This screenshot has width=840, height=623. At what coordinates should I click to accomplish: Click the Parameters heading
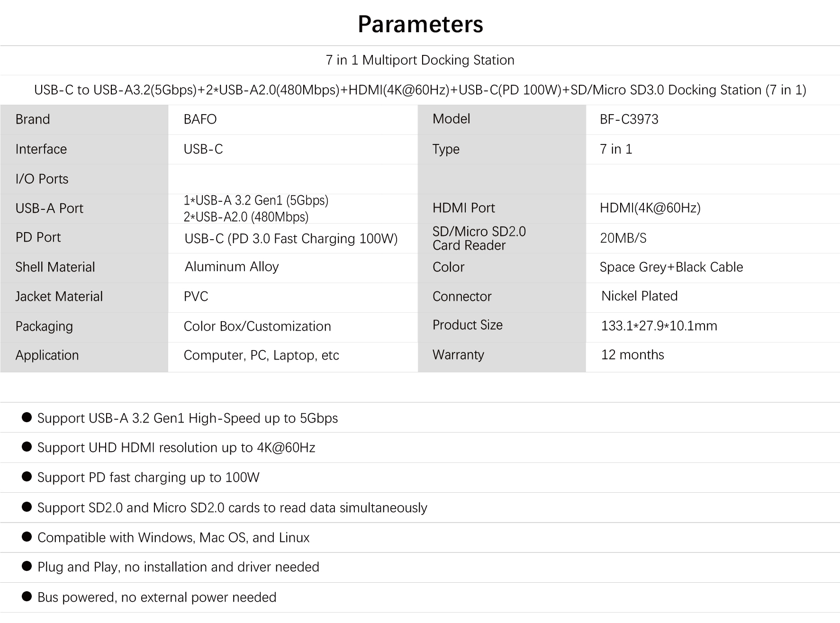coord(420,25)
